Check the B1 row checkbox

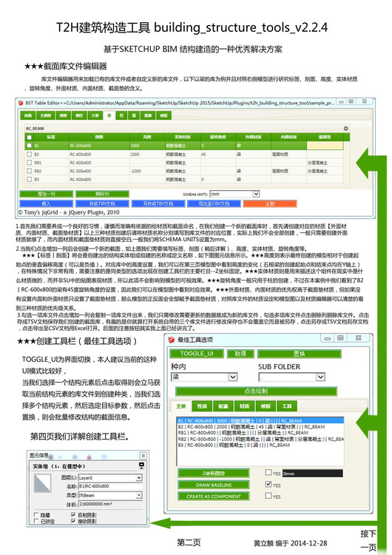pyautogui.click(x=30, y=146)
